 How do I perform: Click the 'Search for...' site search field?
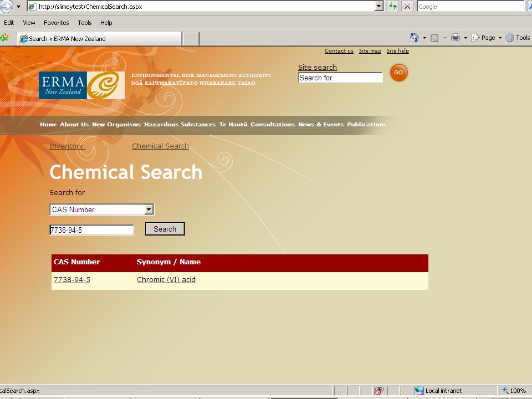[340, 78]
